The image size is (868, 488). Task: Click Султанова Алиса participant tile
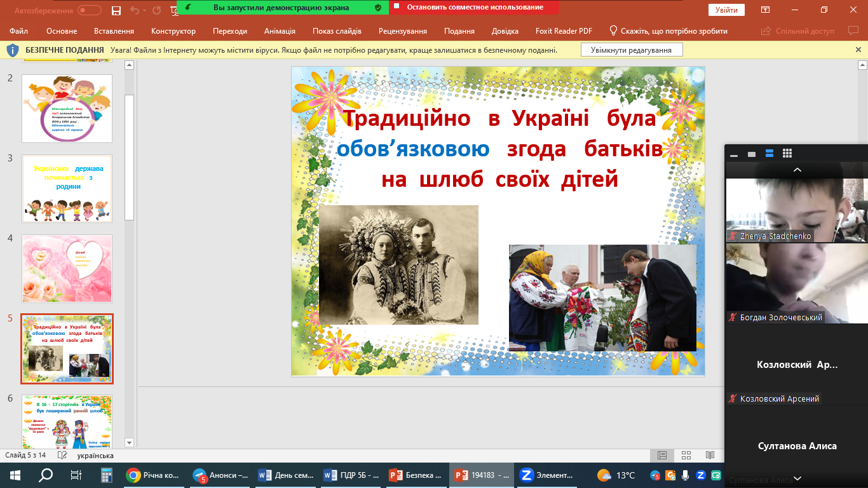click(x=796, y=445)
